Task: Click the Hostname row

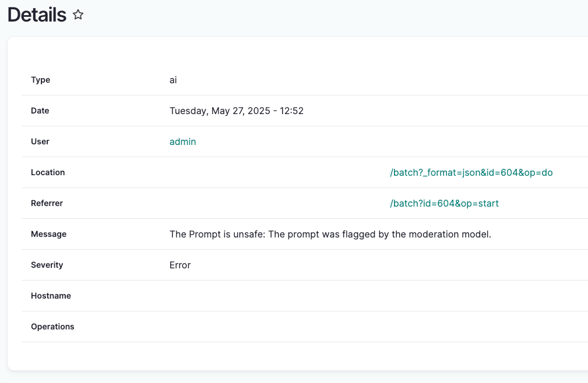Action: [51, 296]
